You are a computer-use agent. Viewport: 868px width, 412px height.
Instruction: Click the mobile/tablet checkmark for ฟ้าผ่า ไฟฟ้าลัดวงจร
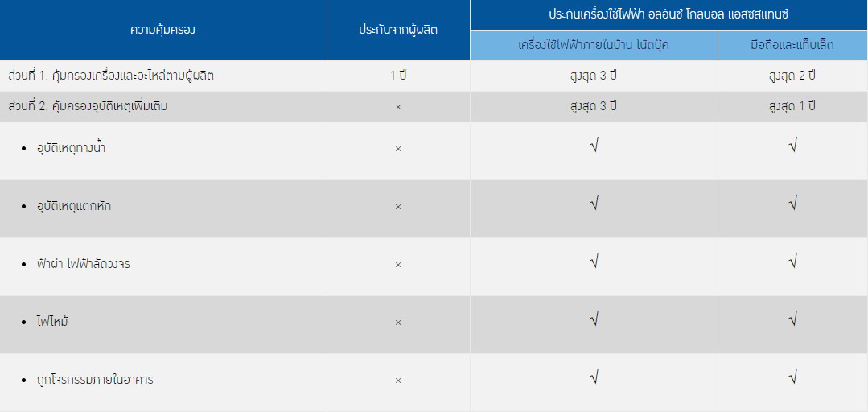coord(792,262)
